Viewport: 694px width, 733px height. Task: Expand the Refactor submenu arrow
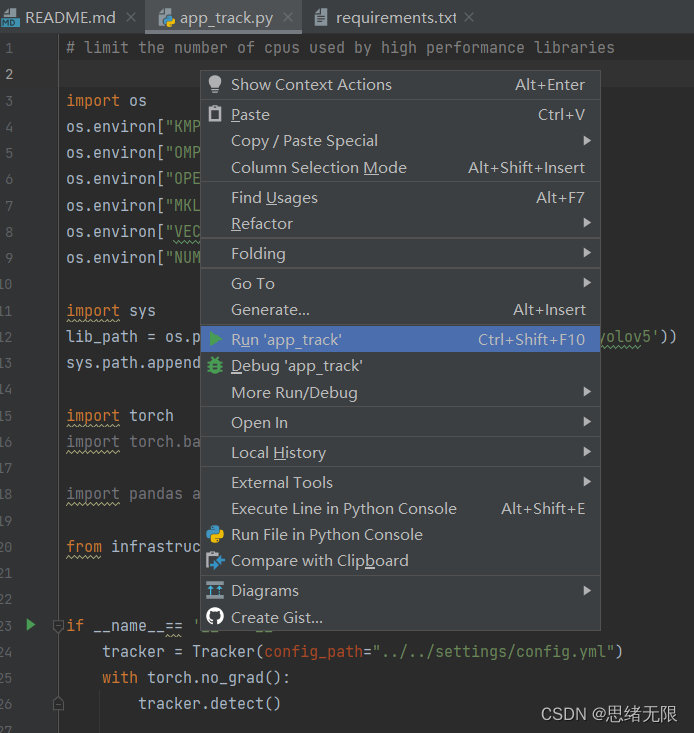click(587, 223)
